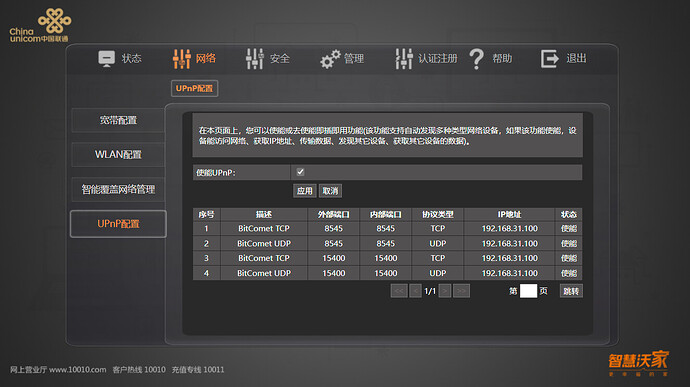Click the China Unicom logo
This screenshot has height=387, width=690.
[40, 26]
